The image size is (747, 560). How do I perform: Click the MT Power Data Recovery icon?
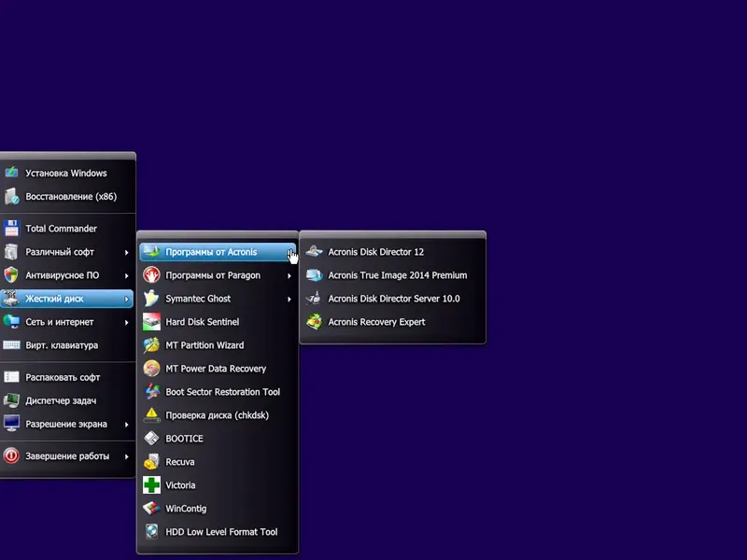pos(151,369)
